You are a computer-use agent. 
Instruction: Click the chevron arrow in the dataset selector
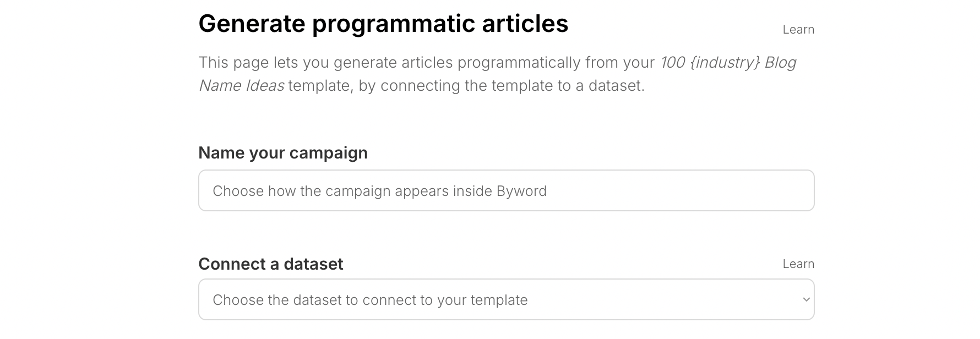click(x=806, y=300)
